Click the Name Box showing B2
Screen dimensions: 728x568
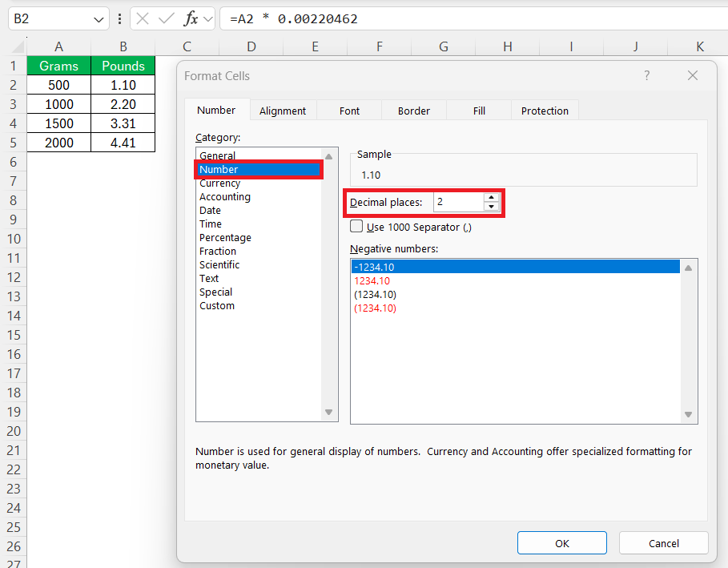coord(50,19)
